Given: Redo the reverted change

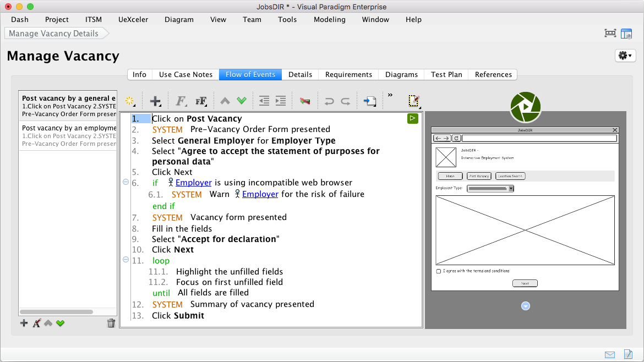Looking at the screenshot, I should click(345, 101).
